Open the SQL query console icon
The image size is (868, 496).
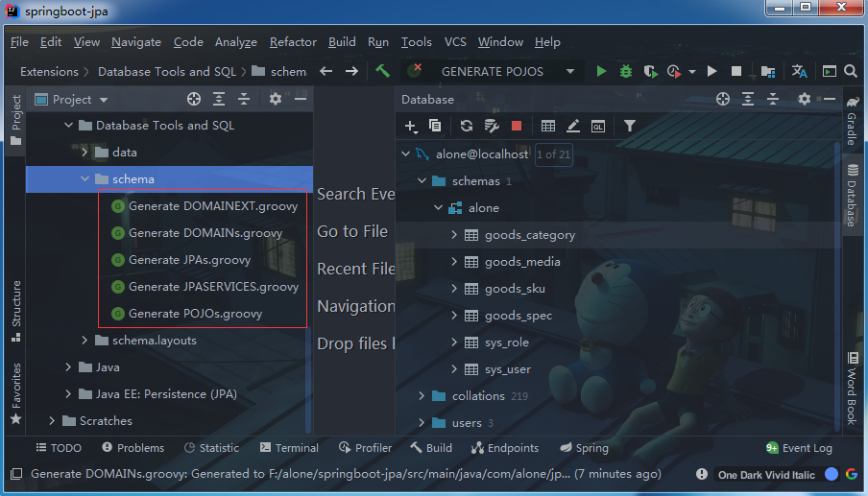click(598, 126)
